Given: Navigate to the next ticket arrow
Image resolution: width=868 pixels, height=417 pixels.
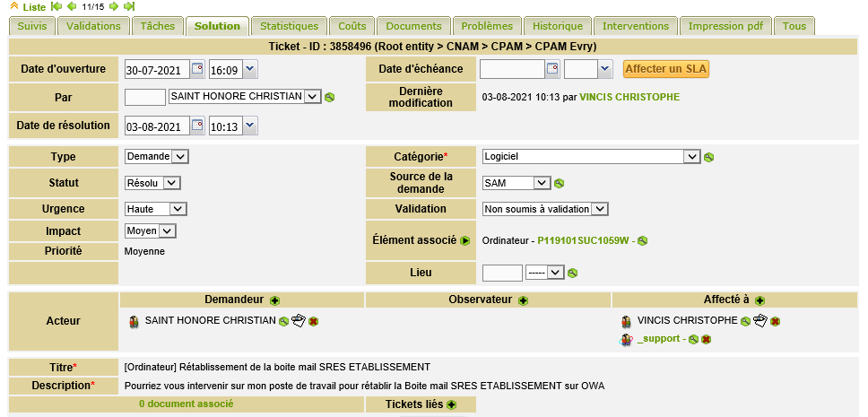Looking at the screenshot, I should [114, 6].
